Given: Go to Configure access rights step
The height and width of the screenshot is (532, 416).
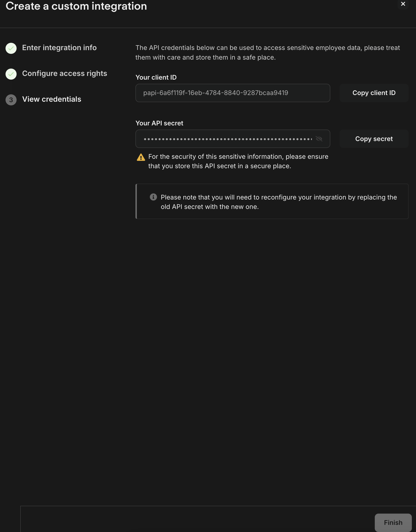Looking at the screenshot, I should [64, 74].
